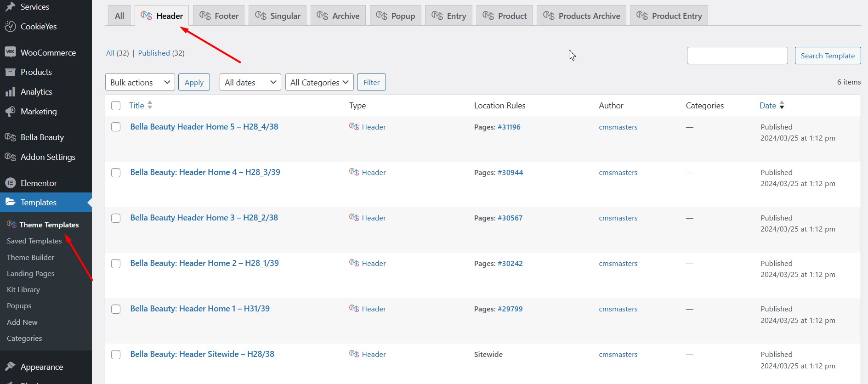Sort by the Title column arrows
This screenshot has width=868, height=384.
(150, 105)
